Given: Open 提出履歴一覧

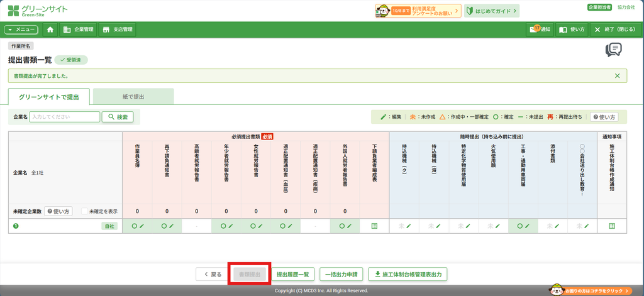Looking at the screenshot, I should point(292,275).
